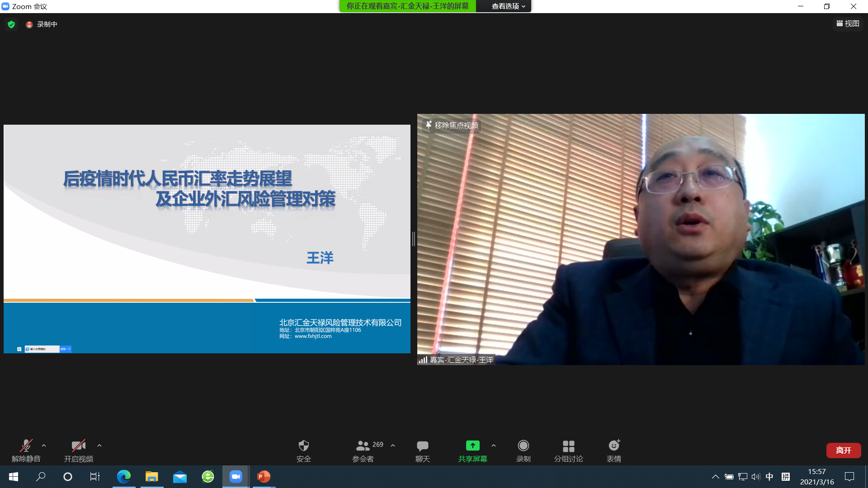The width and height of the screenshot is (868, 488).
Task: Open the Reactions (表情) menu
Action: [x=613, y=446]
